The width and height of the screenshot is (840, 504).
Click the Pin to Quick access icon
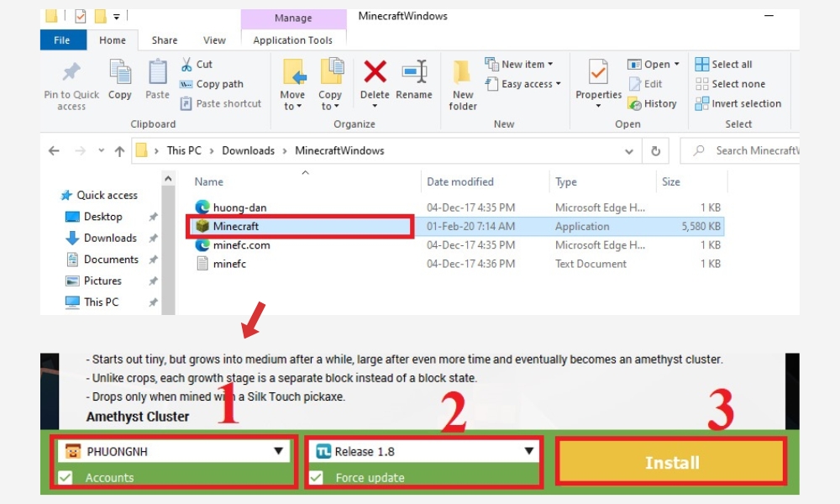point(71,72)
